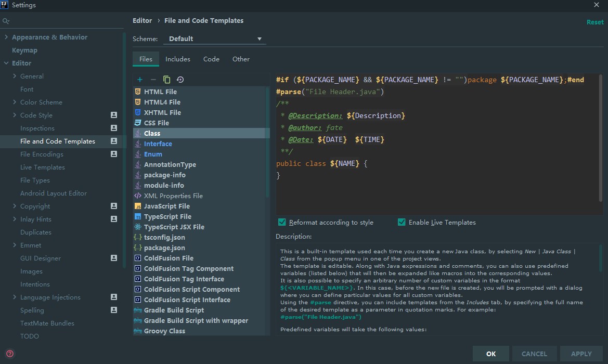Click the XML Properties File icon
The height and width of the screenshot is (364, 608).
(x=138, y=196)
